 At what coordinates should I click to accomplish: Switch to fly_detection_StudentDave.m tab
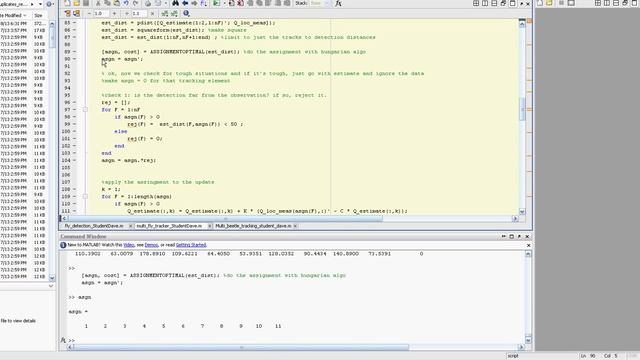pos(93,226)
